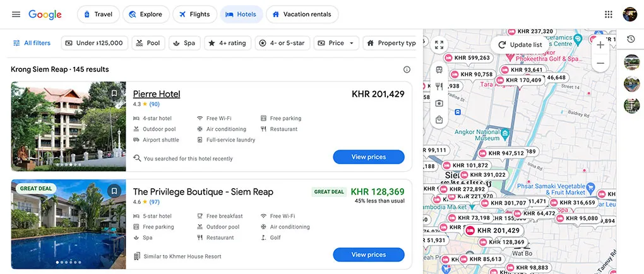Image resolution: width=644 pixels, height=274 pixels.
Task: Toggle the Pool filter chip
Action: tap(148, 43)
